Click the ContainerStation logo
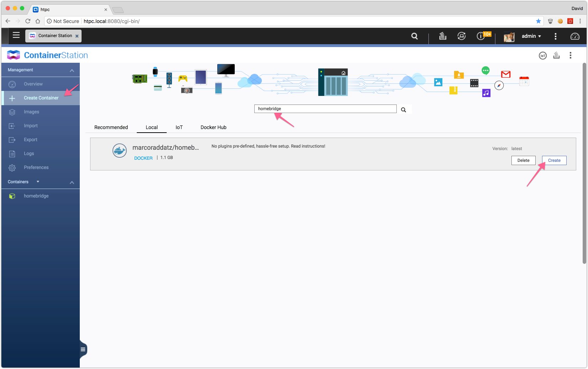 47,55
